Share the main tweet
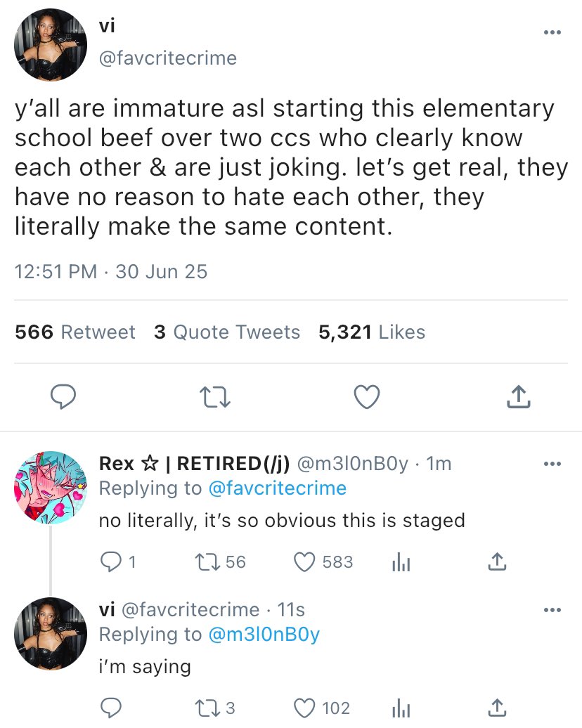The height and width of the screenshot is (728, 582). point(518,398)
